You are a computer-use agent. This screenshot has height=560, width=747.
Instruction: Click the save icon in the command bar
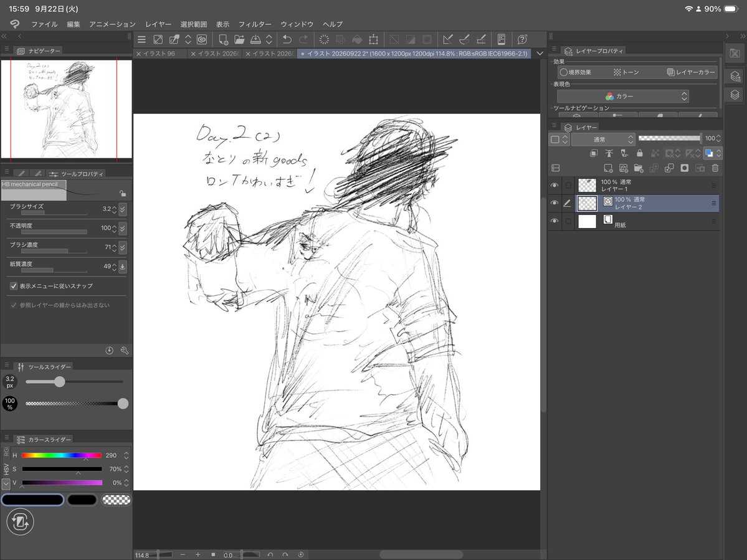[x=255, y=39]
